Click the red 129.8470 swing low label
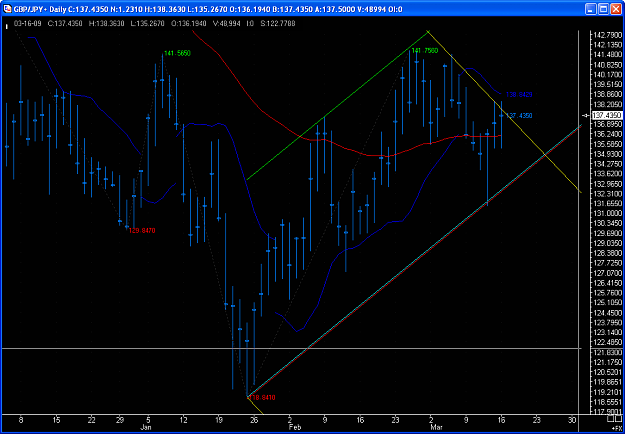Screen dimensions: 625x434 [x=142, y=230]
